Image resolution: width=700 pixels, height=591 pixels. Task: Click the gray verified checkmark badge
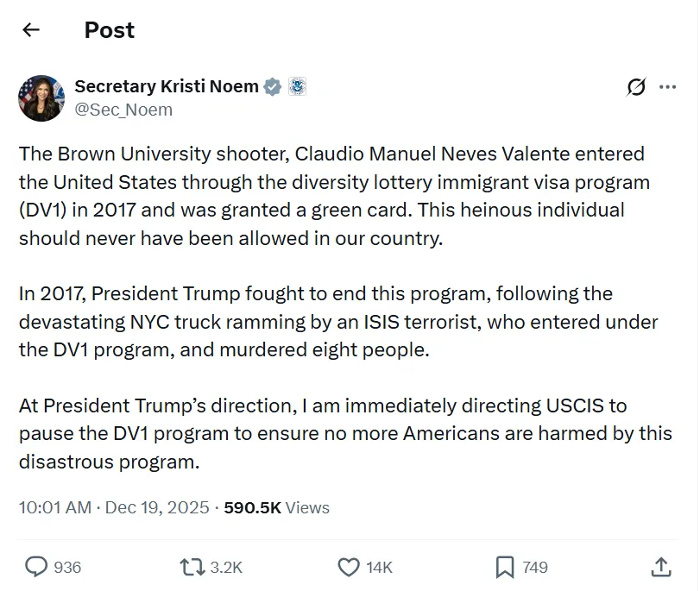[x=273, y=86]
